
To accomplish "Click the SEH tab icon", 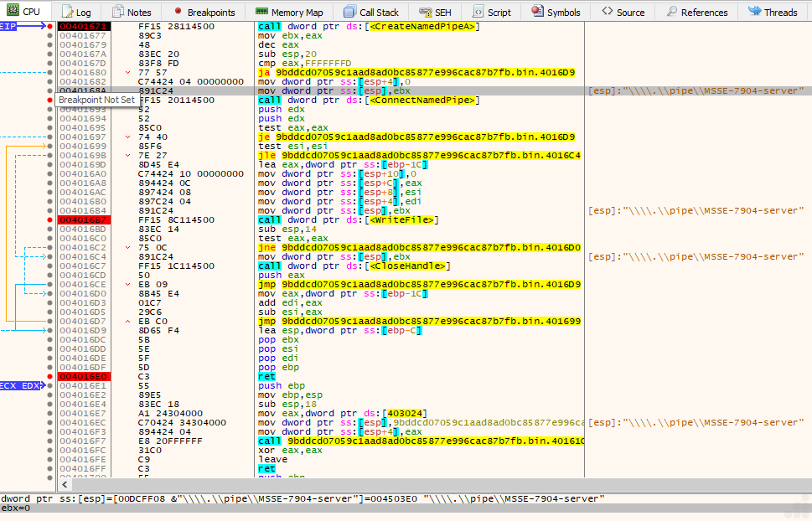I will pyautogui.click(x=426, y=12).
